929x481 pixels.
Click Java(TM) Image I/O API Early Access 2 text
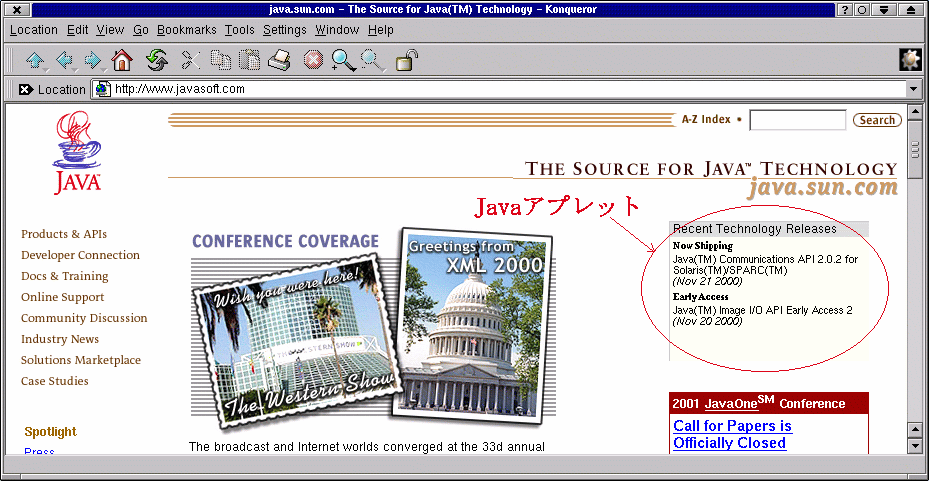[x=763, y=310]
